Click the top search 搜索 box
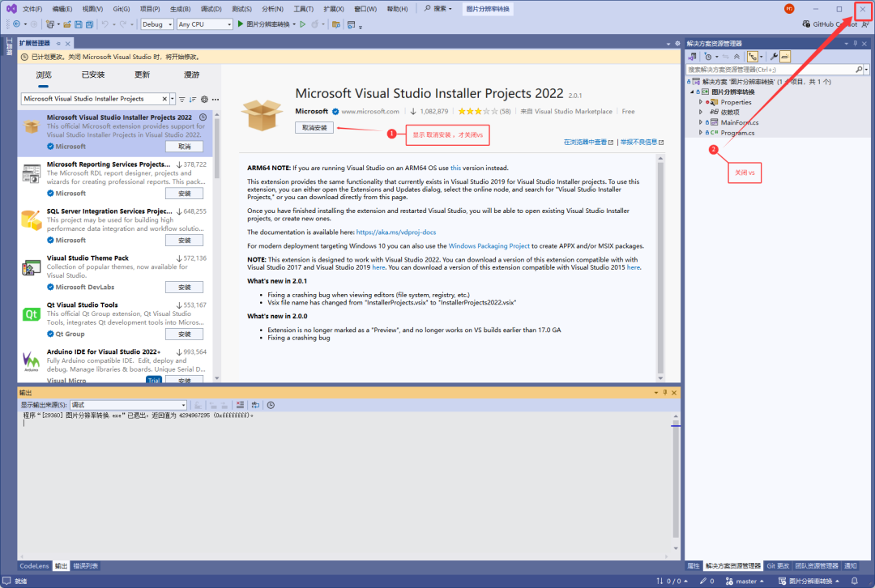The width and height of the screenshot is (875, 588). pyautogui.click(x=438, y=8)
